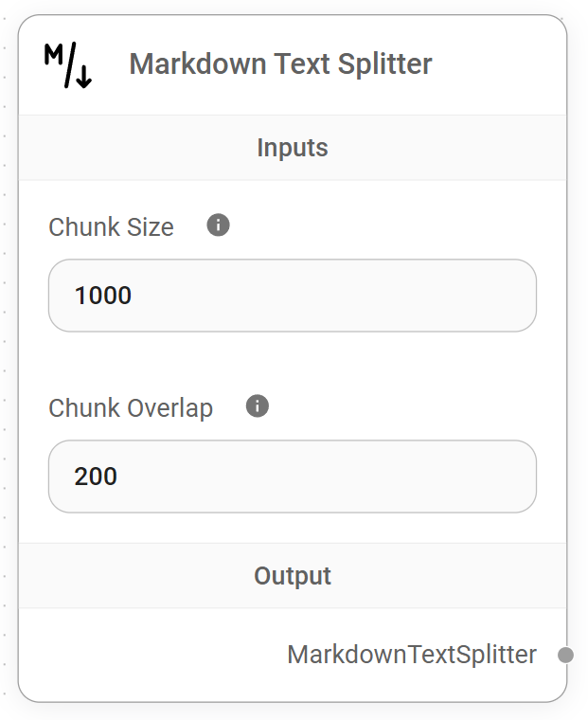
Task: Select the Markdown Text Splitter title
Action: tap(280, 64)
